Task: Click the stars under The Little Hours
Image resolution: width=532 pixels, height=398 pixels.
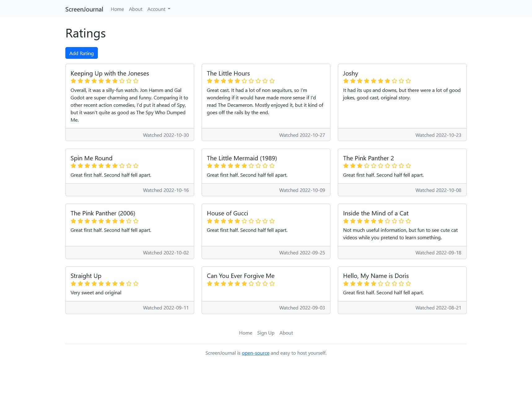Action: (241, 81)
